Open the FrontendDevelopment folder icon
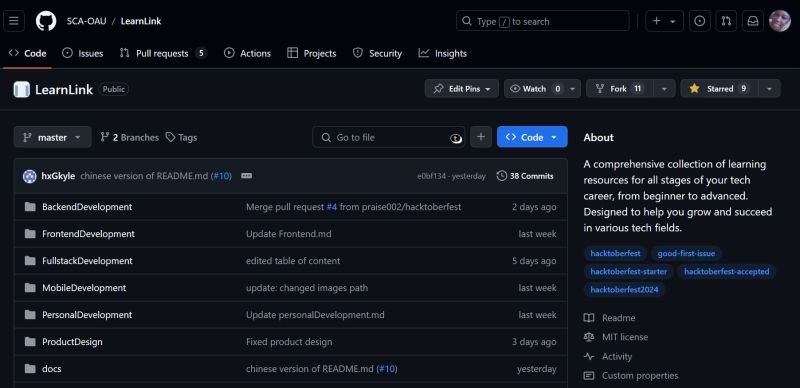This screenshot has height=388, width=800. [x=30, y=234]
